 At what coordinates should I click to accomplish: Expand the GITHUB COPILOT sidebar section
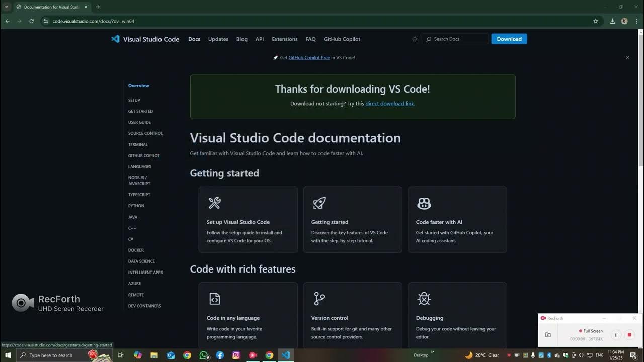coord(144,156)
